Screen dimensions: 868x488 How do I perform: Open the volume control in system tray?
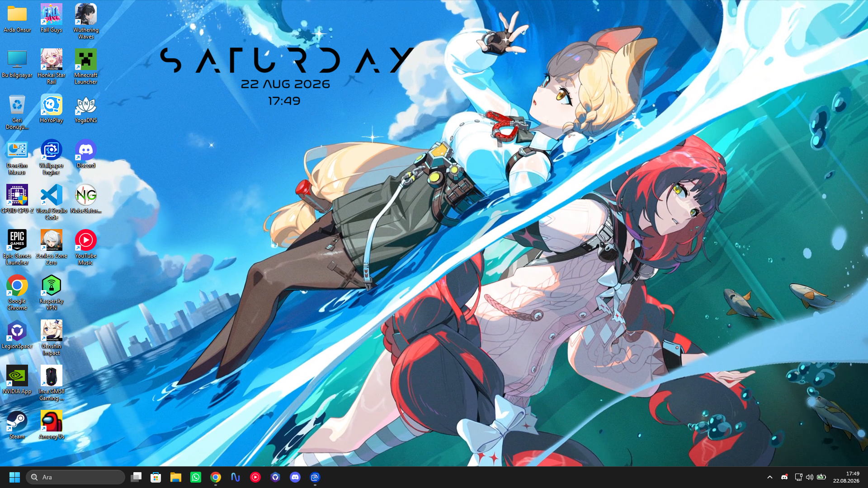(x=810, y=477)
